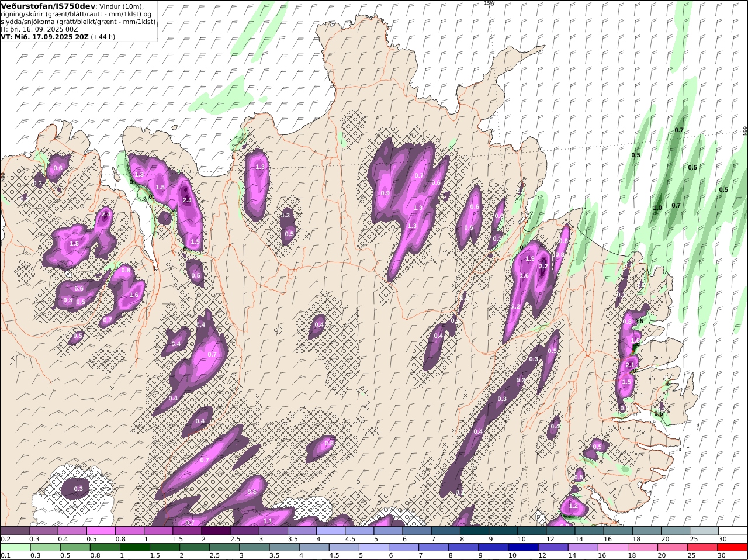Pick the light pink 16–18 rain legend swatch
The width and height of the screenshot is (748, 560).
[612, 547]
